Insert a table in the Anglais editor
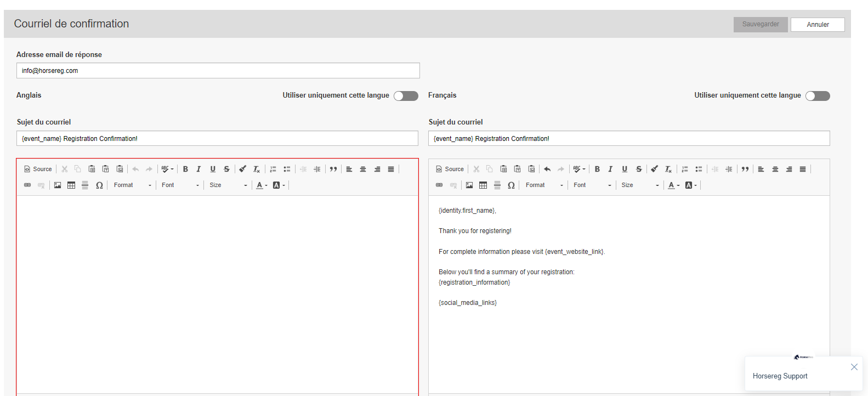This screenshot has height=396, width=868. pyautogui.click(x=71, y=185)
